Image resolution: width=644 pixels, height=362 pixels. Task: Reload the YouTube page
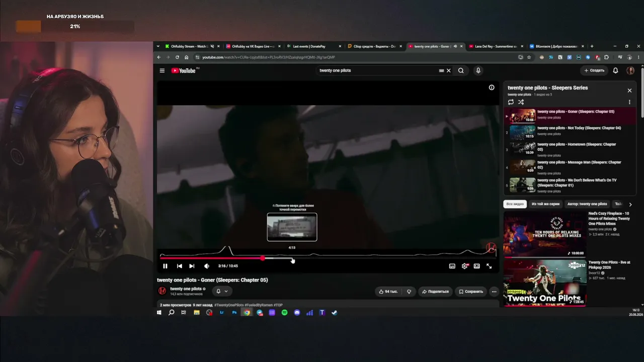click(177, 57)
